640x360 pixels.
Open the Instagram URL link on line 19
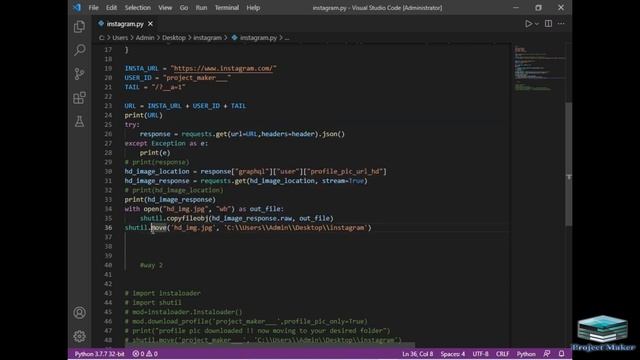pyautogui.click(x=223, y=68)
